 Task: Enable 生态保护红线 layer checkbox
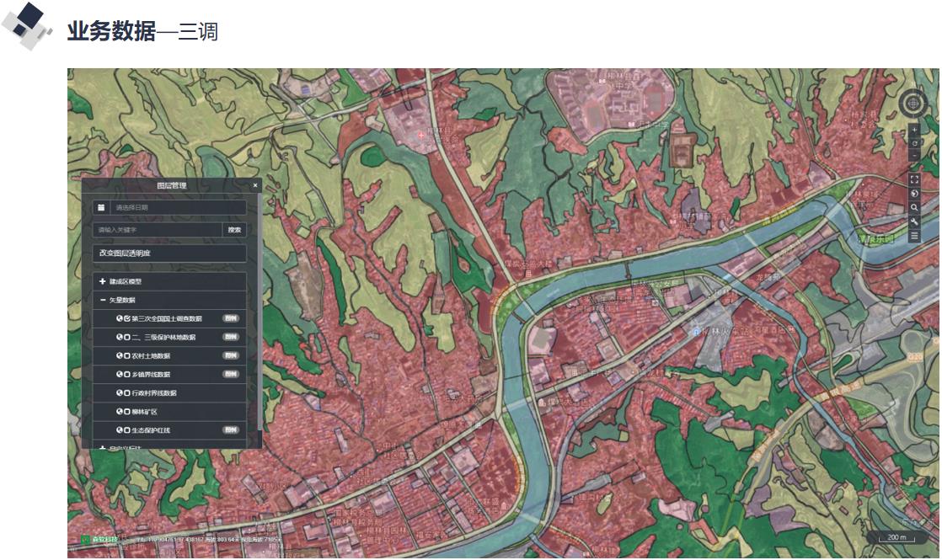pyautogui.click(x=127, y=429)
